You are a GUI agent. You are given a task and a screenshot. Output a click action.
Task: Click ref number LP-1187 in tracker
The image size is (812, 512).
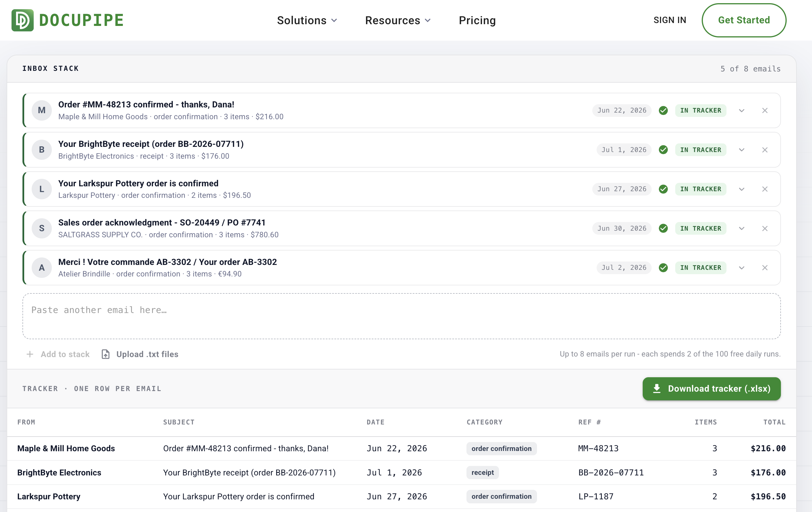[596, 496]
